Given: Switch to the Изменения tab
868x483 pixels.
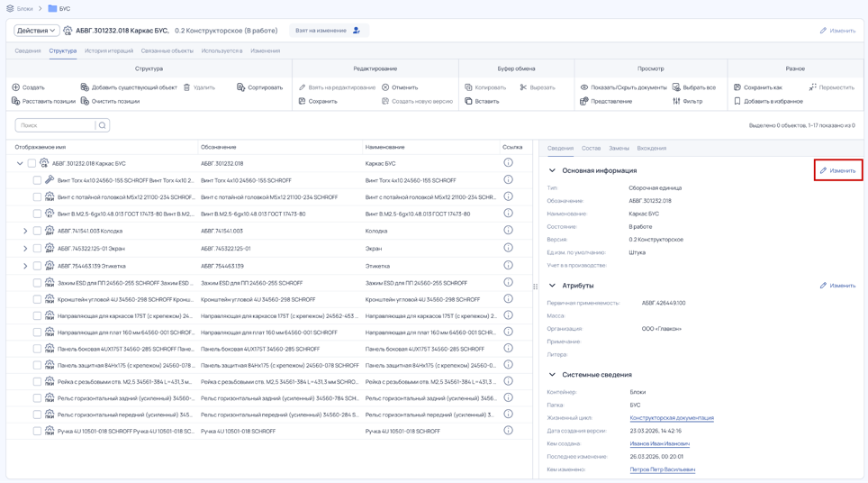Looking at the screenshot, I should pos(265,51).
